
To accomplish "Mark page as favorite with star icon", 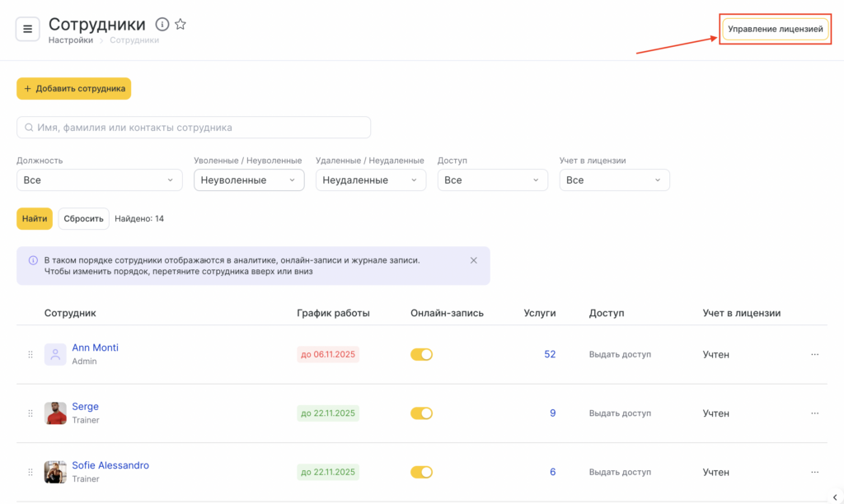I will pos(181,25).
